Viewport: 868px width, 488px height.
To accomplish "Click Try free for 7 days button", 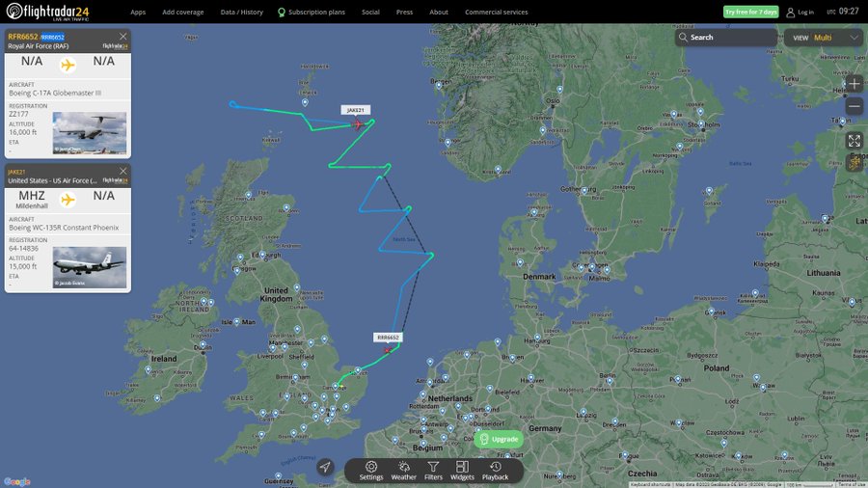I will 750,12.
